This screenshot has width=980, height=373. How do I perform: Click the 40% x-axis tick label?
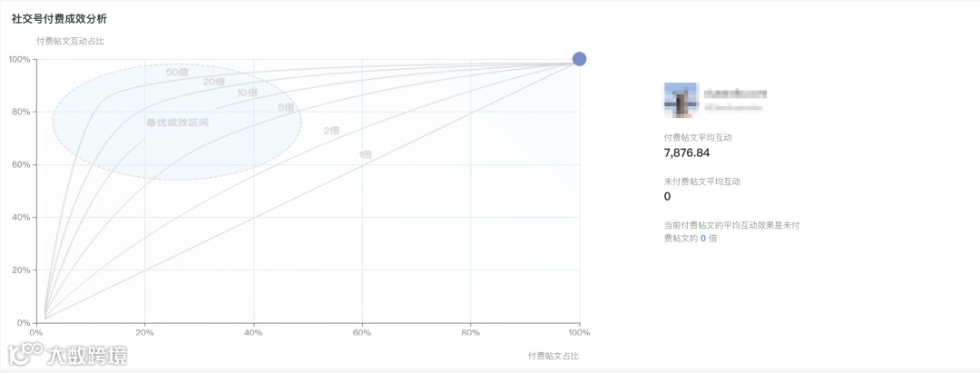[x=253, y=333]
